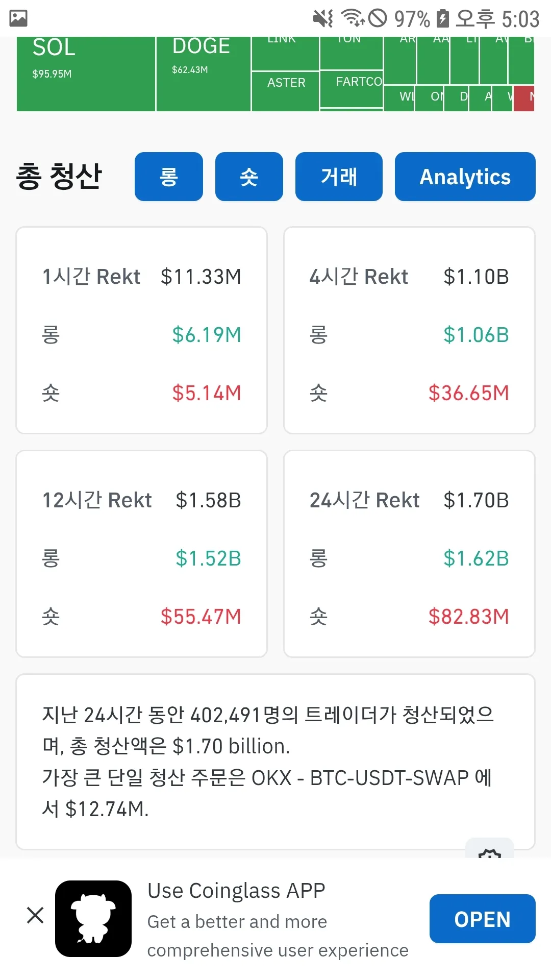Select the SOL heatmap tile
Viewport: 551px width, 980px height.
pyautogui.click(x=86, y=73)
